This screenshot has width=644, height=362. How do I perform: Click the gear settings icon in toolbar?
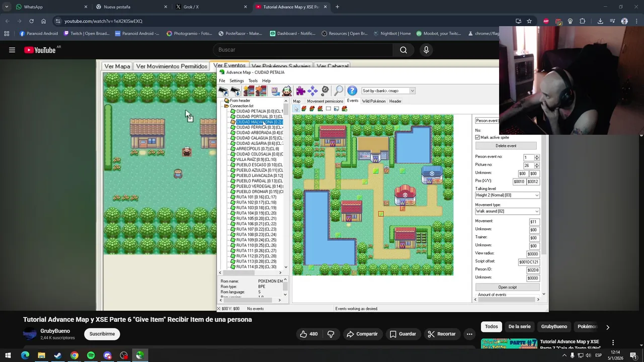tap(325, 90)
